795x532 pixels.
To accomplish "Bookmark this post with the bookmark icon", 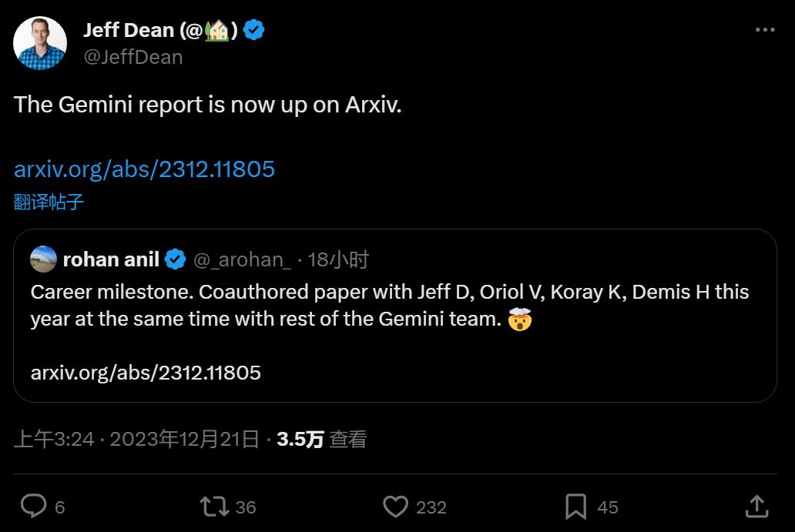I will tap(576, 506).
